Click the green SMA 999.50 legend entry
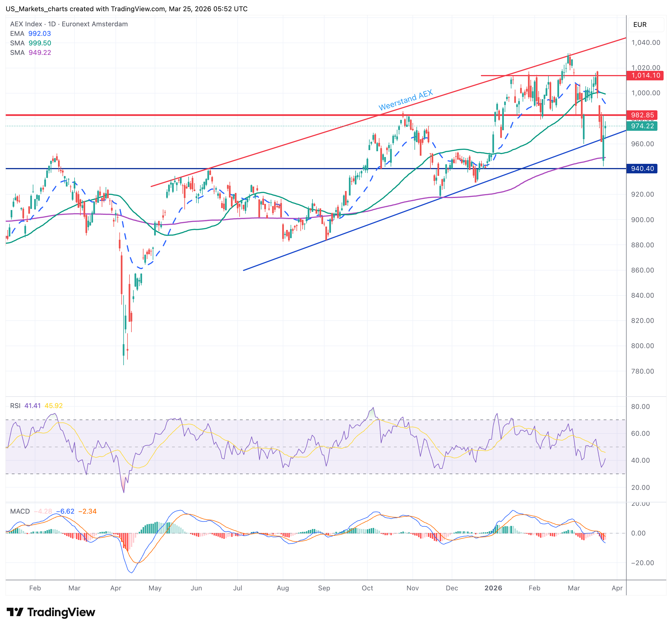 pos(31,43)
